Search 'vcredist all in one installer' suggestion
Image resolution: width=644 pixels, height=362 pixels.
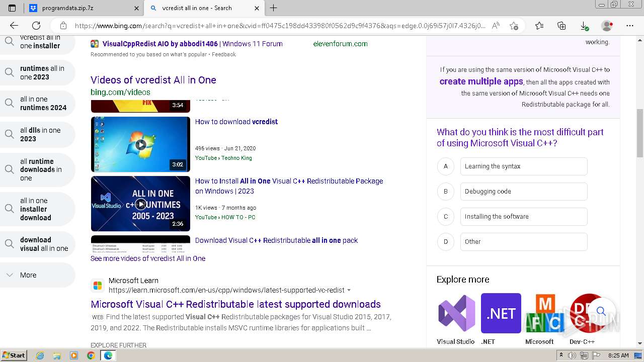(37, 43)
